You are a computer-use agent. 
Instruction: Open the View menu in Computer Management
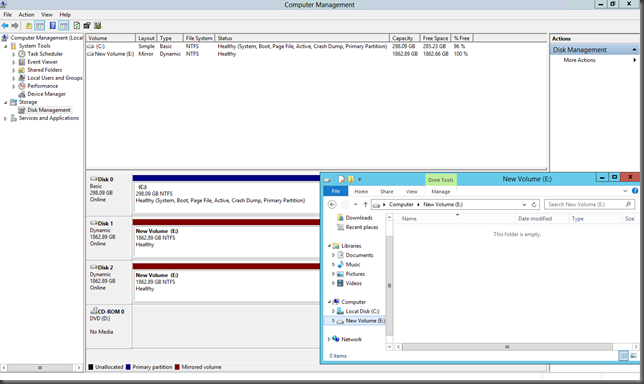[x=47, y=14]
